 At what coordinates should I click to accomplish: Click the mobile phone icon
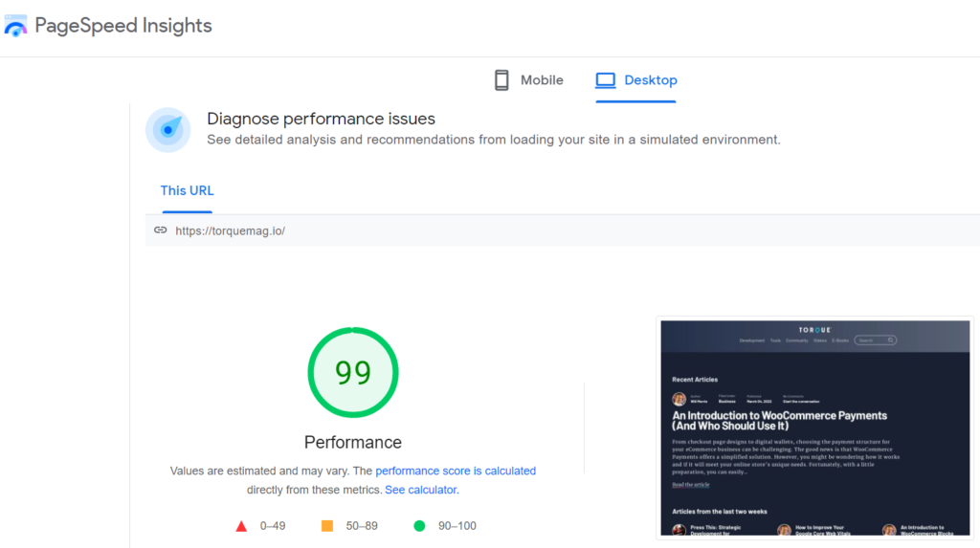click(x=501, y=80)
